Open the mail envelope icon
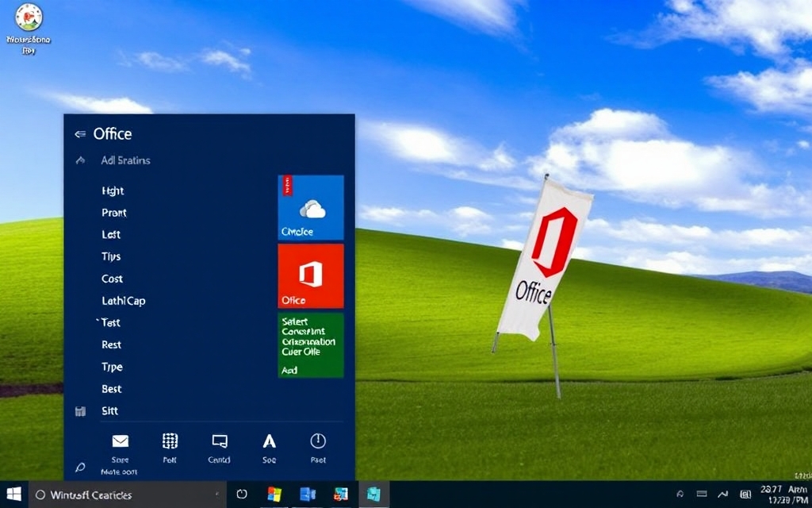812x508 pixels. point(121,441)
